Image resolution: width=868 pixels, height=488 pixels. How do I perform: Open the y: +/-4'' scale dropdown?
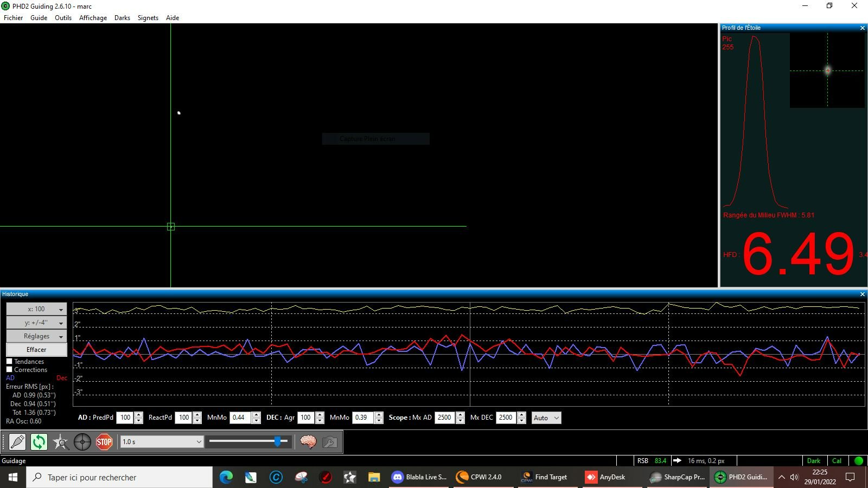point(36,323)
